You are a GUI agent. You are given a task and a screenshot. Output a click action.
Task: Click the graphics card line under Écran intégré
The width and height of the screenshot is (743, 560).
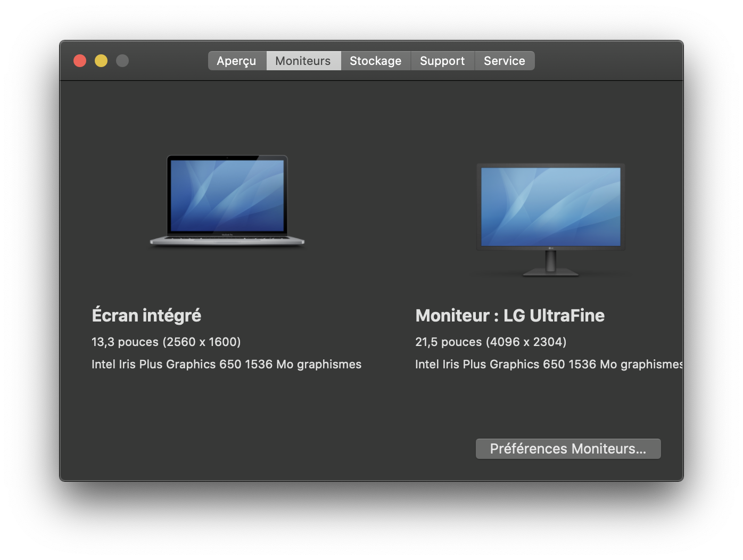point(226,364)
